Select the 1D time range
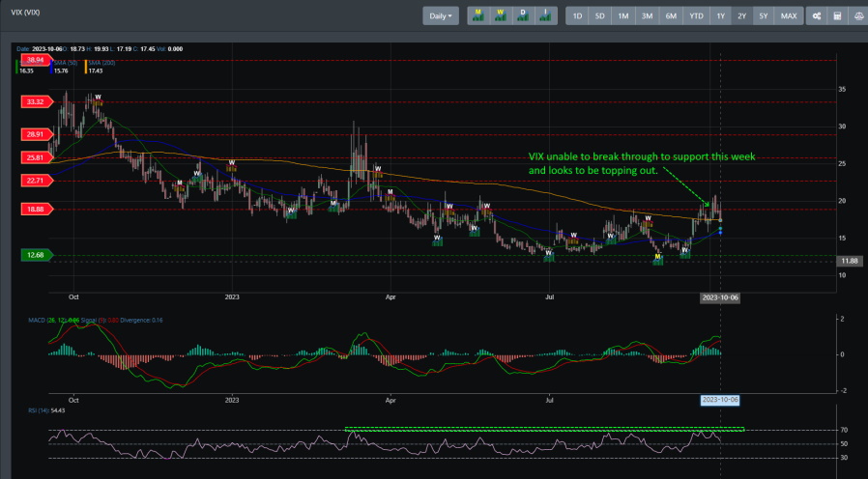The width and height of the screenshot is (868, 479). pyautogui.click(x=577, y=16)
